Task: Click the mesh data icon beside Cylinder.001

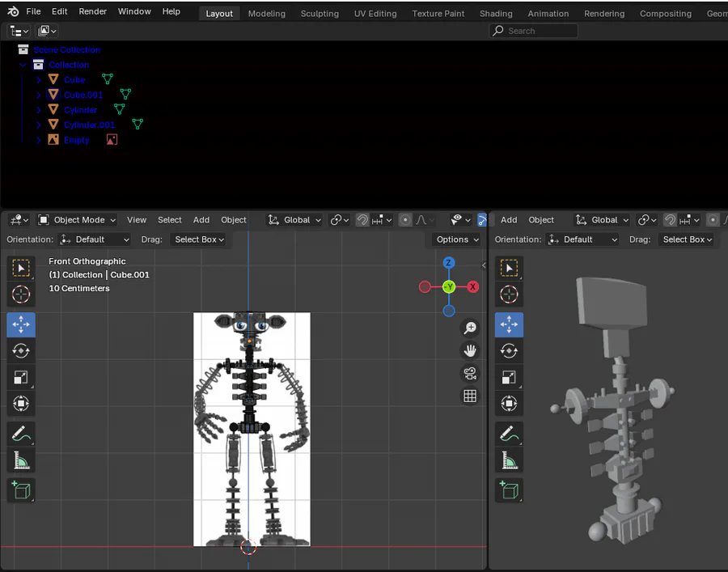Action: tap(138, 124)
